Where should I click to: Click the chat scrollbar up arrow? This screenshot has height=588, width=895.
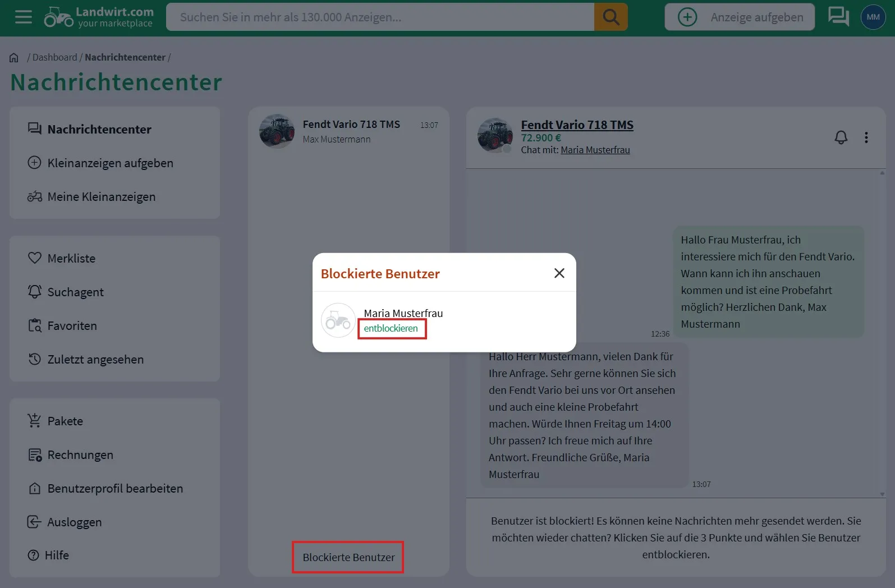882,173
